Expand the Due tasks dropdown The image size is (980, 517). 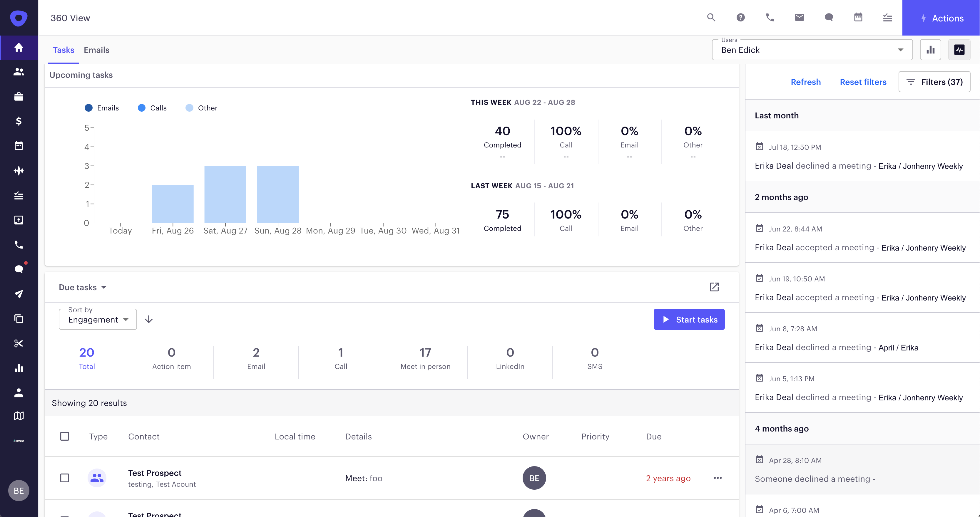pos(83,287)
